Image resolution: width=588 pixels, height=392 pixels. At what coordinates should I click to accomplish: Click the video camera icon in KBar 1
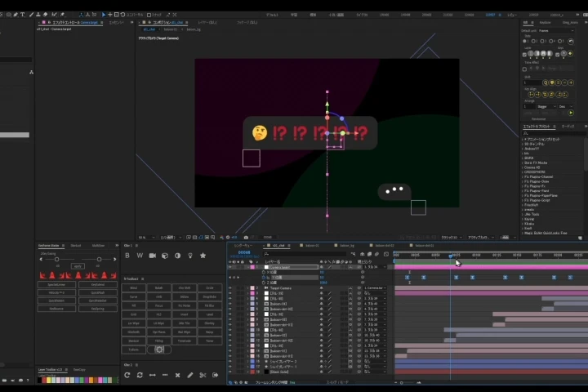coord(152,256)
